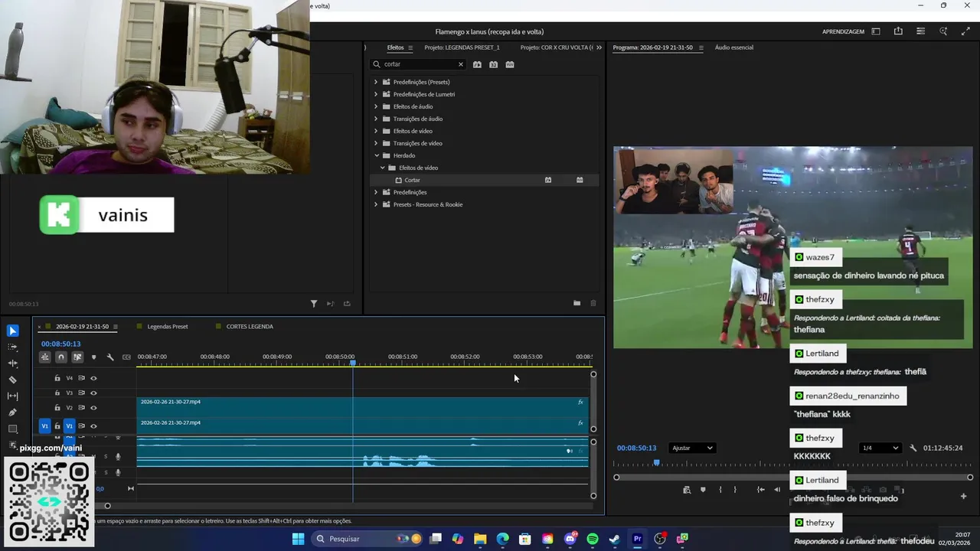This screenshot has height=551, width=980.
Task: Open the workspaces layout menu icon
Action: tap(876, 31)
